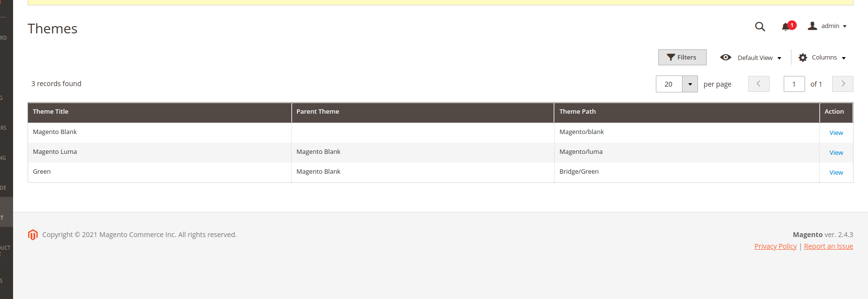
Task: Sort by Theme Title column header
Action: tap(159, 112)
